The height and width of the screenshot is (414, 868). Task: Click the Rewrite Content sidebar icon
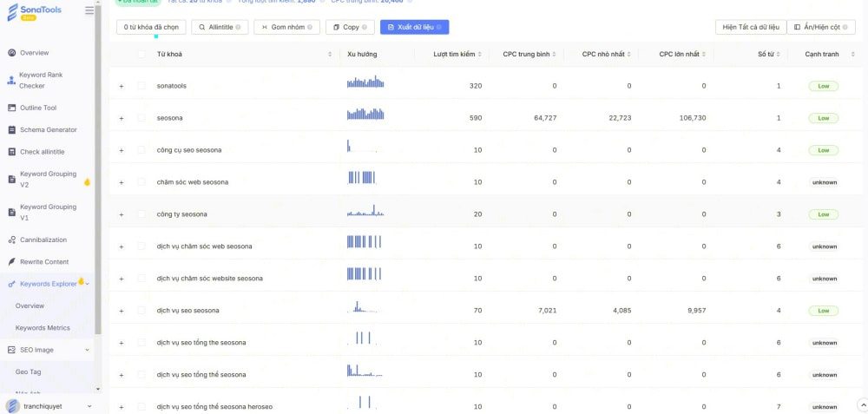pos(12,261)
